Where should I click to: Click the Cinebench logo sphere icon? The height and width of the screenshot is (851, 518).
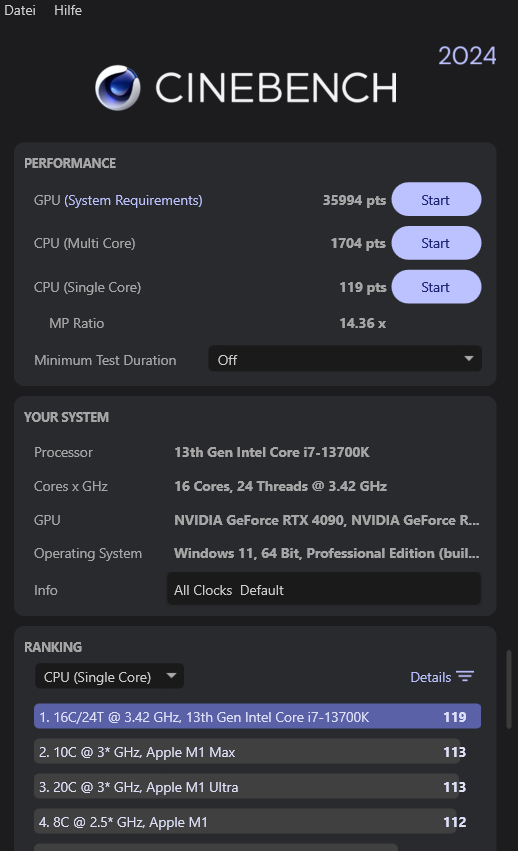[118, 87]
